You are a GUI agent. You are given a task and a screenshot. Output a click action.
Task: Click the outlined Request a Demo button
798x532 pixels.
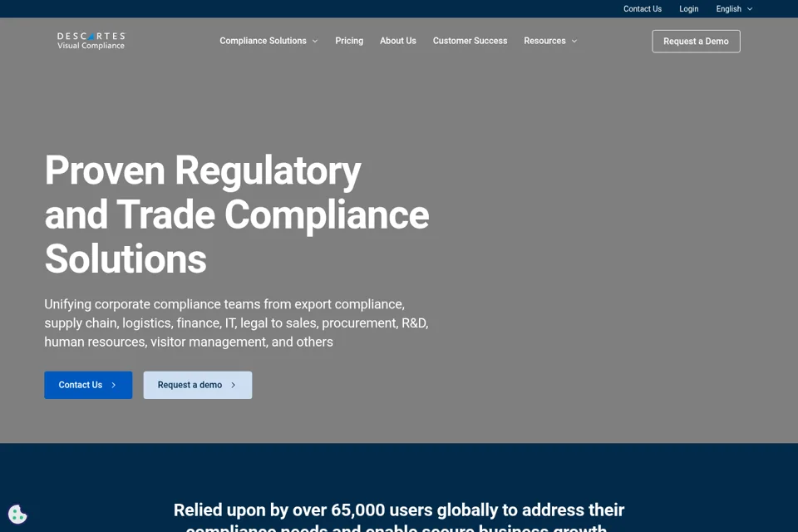point(696,42)
